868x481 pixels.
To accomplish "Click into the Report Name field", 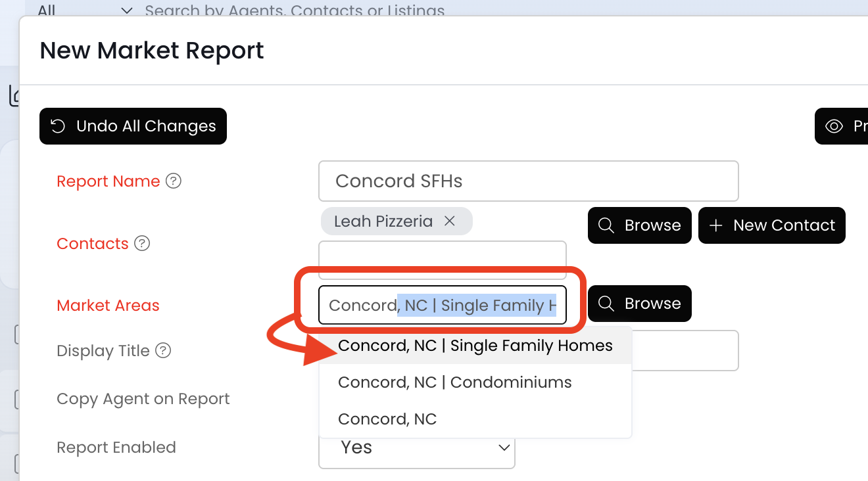I will pyautogui.click(x=528, y=181).
